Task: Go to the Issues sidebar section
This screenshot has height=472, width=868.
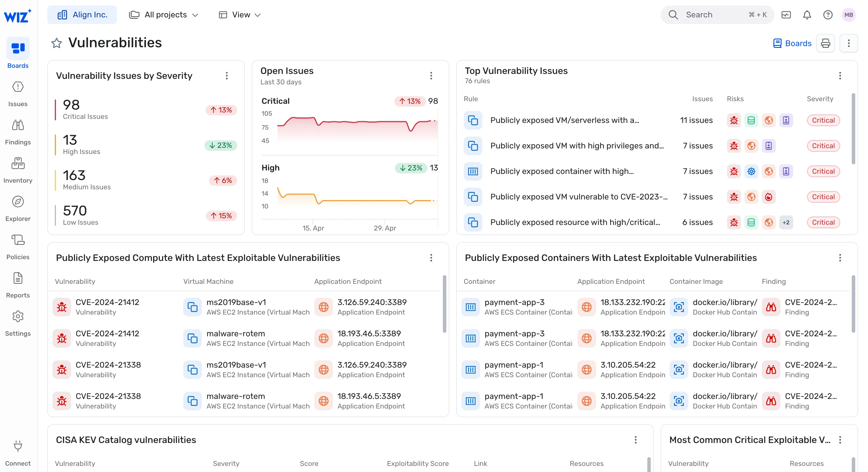Action: click(x=18, y=87)
